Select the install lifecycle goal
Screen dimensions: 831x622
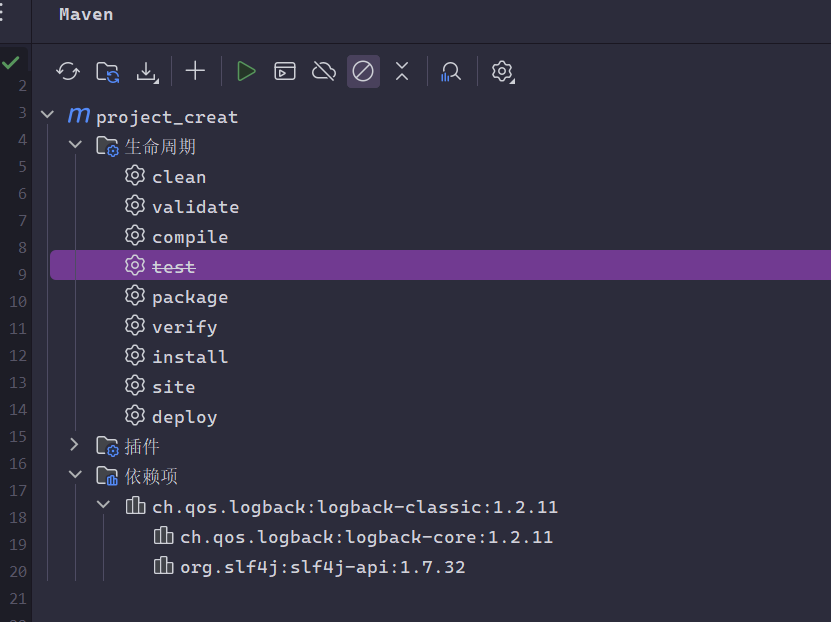(189, 357)
